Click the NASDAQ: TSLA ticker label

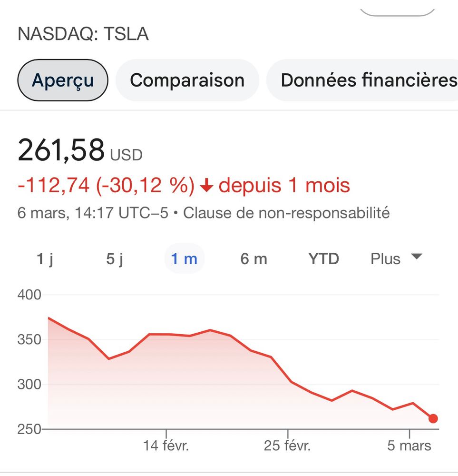pyautogui.click(x=83, y=34)
